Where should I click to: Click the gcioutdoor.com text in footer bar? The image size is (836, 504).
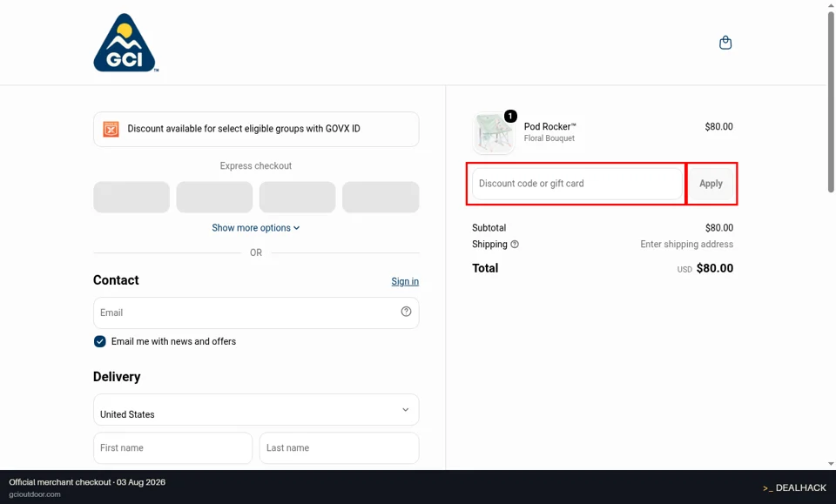pos(35,494)
